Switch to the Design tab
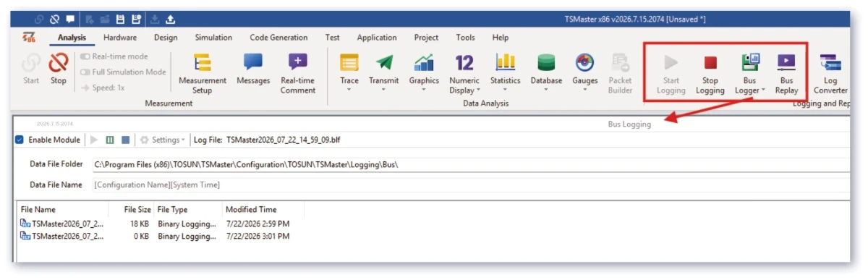Image resolution: width=868 pixels, height=280 pixels. [x=166, y=38]
